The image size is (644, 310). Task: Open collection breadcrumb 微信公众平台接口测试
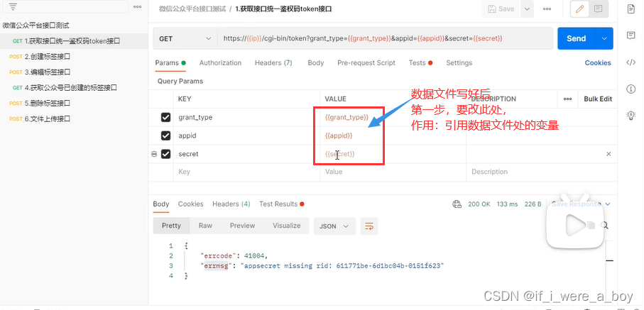click(192, 9)
